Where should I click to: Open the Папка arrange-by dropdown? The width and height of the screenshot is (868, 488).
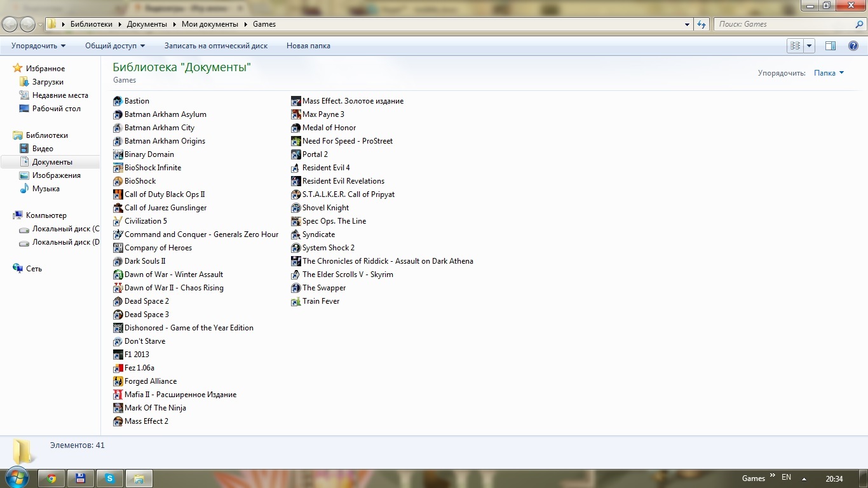click(x=829, y=73)
